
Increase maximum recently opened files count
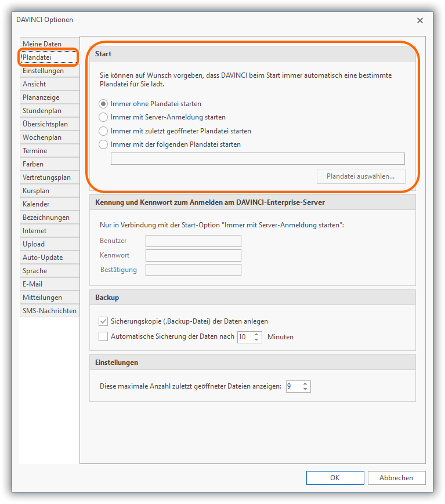coord(306,383)
